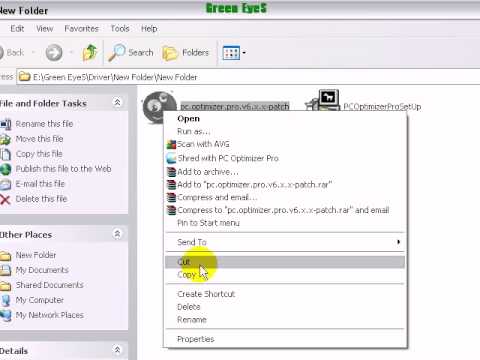Open the Views dropdown arrow
The image size is (480, 360).
(x=244, y=53)
